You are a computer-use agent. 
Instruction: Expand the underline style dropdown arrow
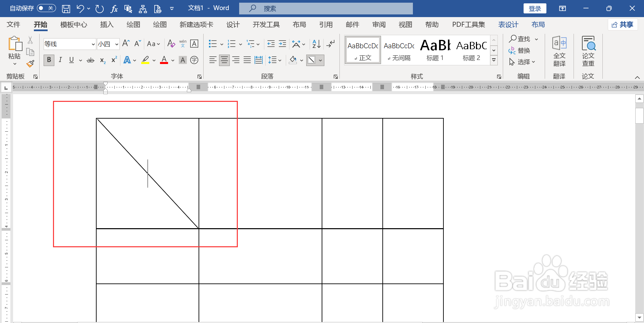click(80, 60)
